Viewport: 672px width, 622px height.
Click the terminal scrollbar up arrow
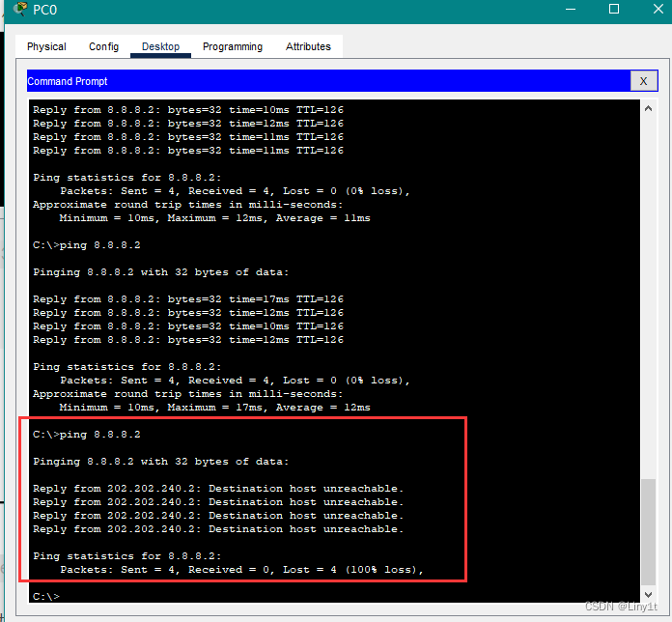648,109
